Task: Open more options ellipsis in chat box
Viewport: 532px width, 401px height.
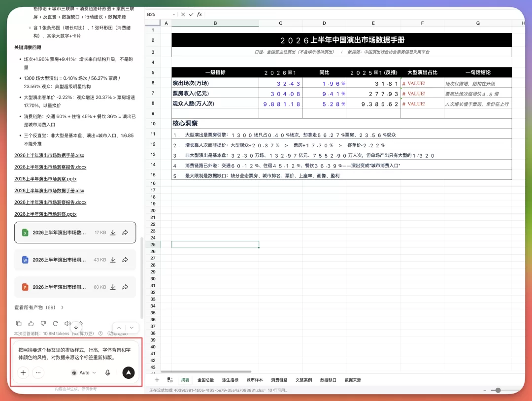Action: (38, 372)
